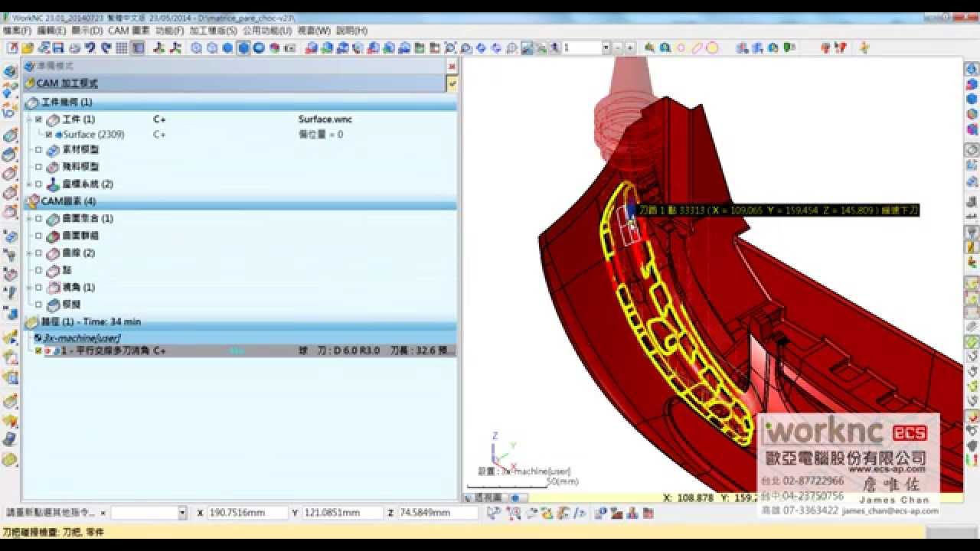Collapse the 工件幾何 (1) section header
Screen dimensions: 980x551
(x=239, y=102)
